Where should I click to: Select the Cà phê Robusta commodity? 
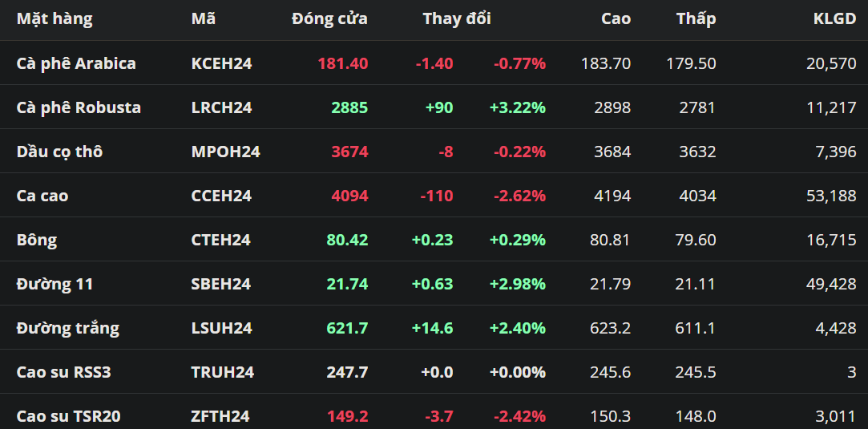tap(79, 107)
